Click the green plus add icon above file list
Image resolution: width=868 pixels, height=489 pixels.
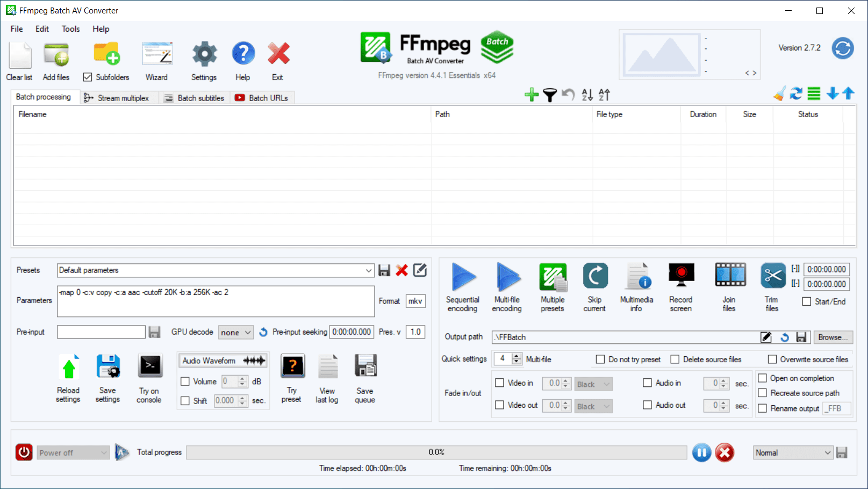[532, 95]
